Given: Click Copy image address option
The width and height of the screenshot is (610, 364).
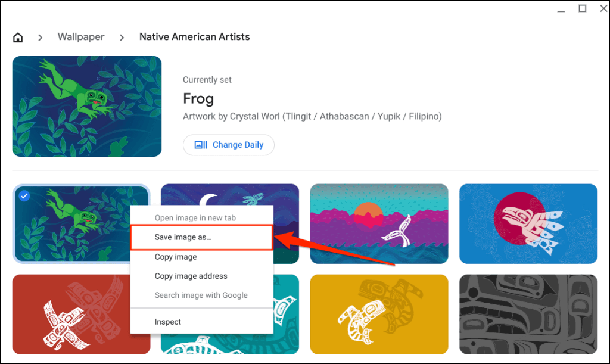Looking at the screenshot, I should [191, 276].
